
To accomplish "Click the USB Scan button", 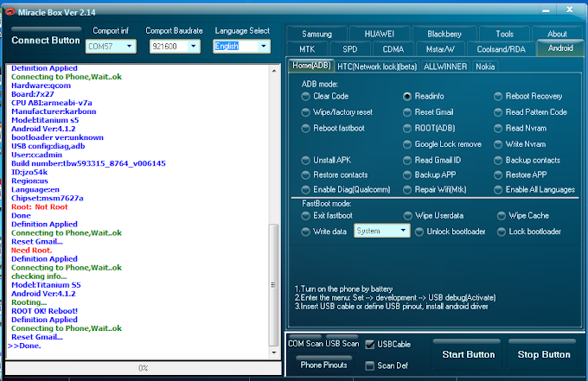I will [x=342, y=344].
